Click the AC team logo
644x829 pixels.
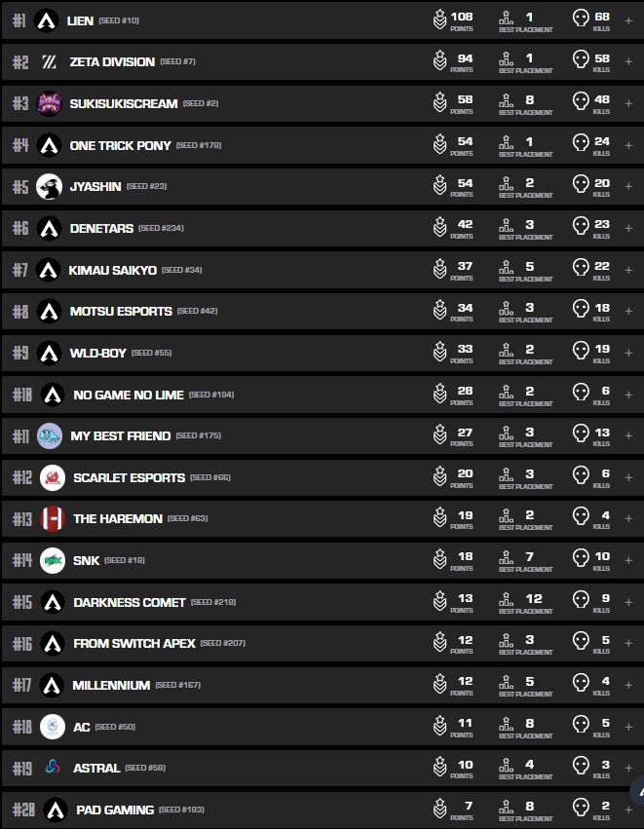(53, 727)
